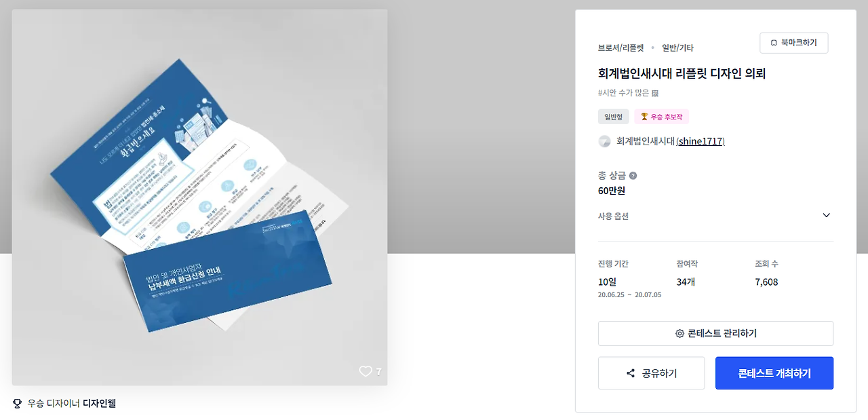The width and height of the screenshot is (868, 420).
Task: Expand the 사용 옵션 chevron
Action: [x=826, y=216]
